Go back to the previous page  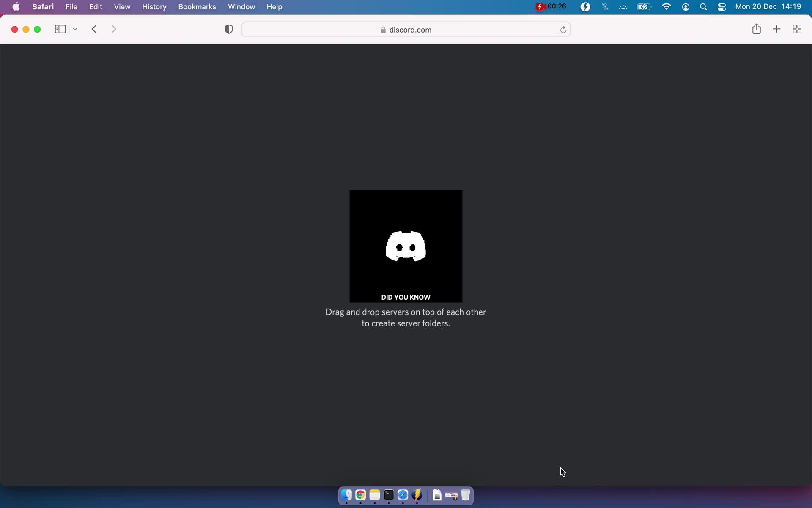(94, 29)
